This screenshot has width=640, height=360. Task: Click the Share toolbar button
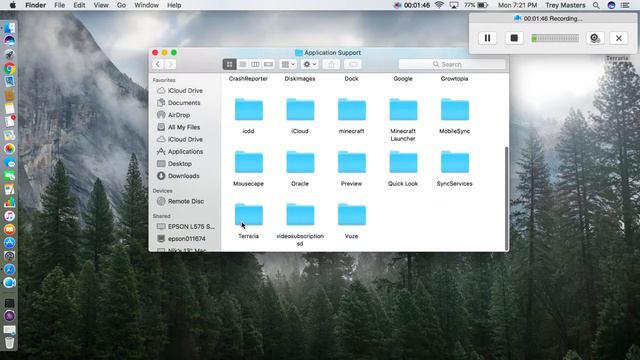pos(331,64)
